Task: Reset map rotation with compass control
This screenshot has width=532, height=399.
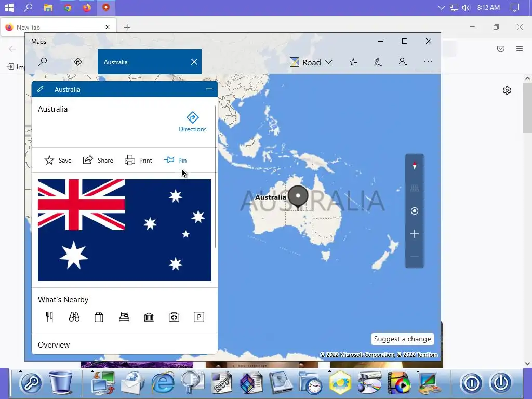Action: click(x=414, y=166)
